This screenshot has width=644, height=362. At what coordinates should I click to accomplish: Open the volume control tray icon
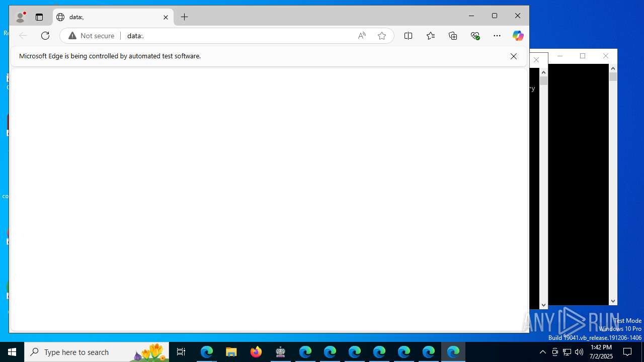click(579, 352)
